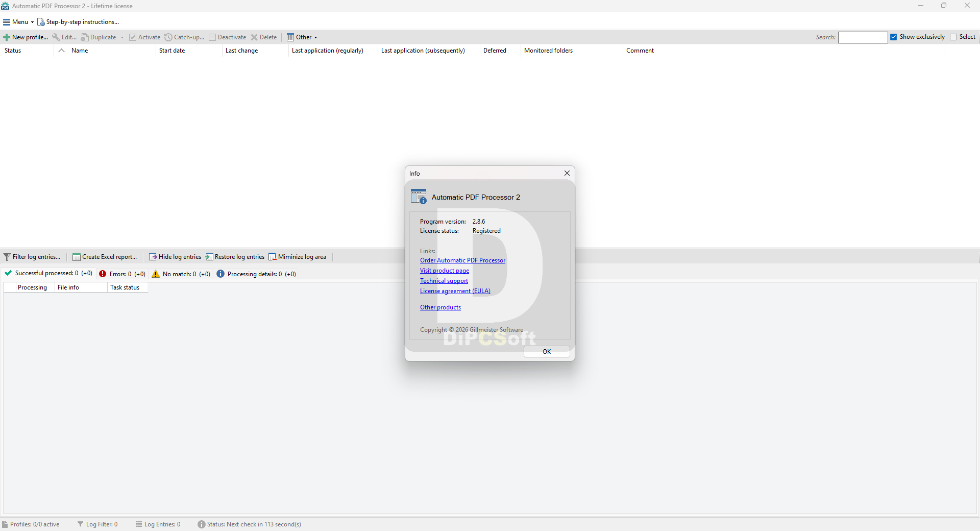The image size is (980, 531).
Task: Sort by the Comment column header
Action: click(783, 51)
